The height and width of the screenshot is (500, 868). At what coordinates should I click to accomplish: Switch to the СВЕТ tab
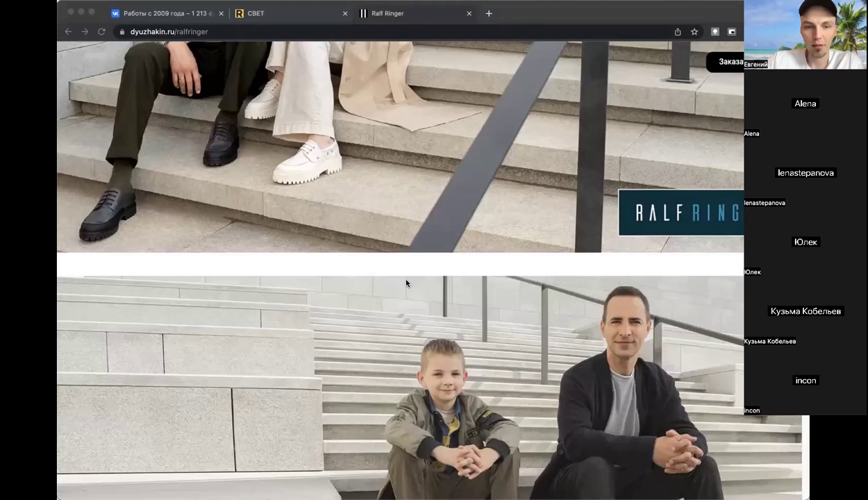[292, 13]
